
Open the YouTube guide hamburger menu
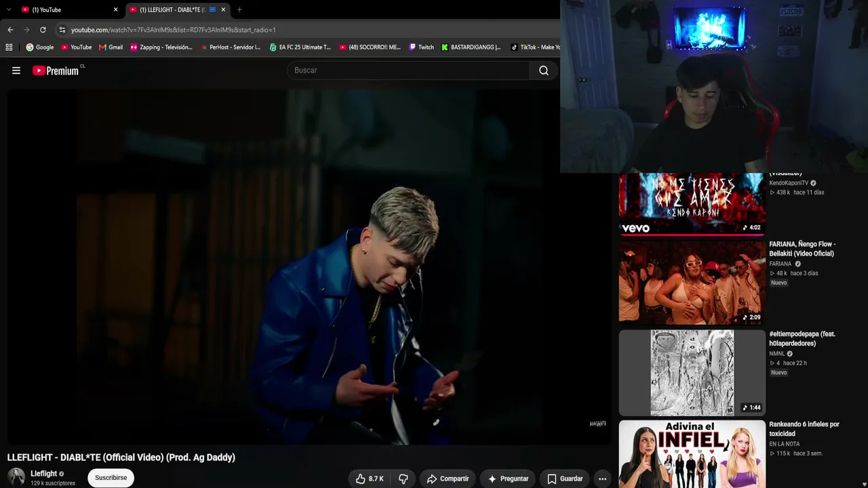tap(16, 70)
